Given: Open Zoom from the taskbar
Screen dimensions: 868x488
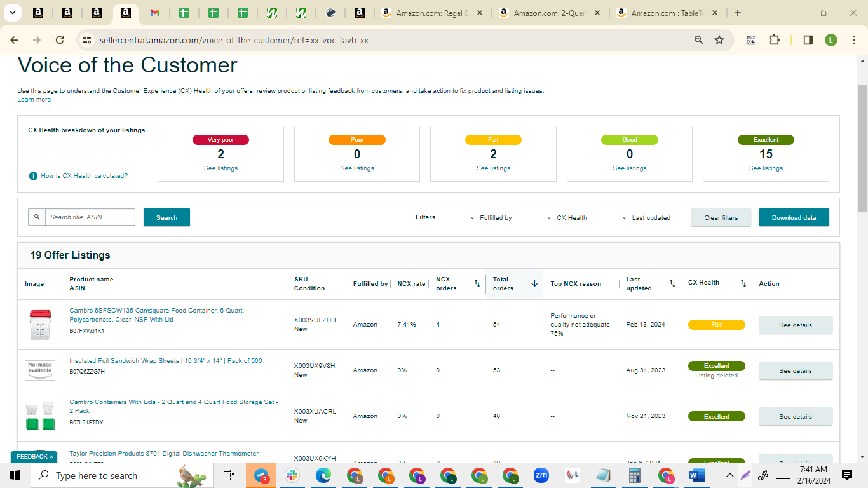Looking at the screenshot, I should [541, 475].
